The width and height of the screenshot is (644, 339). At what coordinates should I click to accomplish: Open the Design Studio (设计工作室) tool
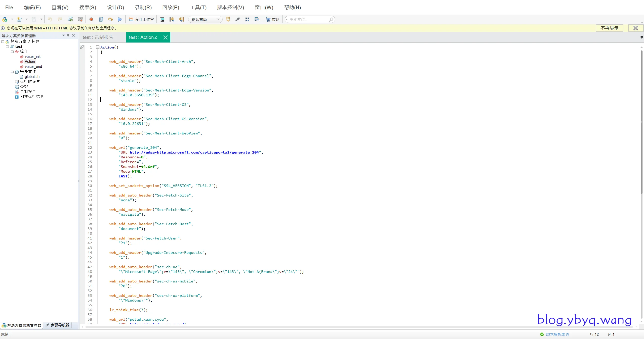(x=141, y=19)
